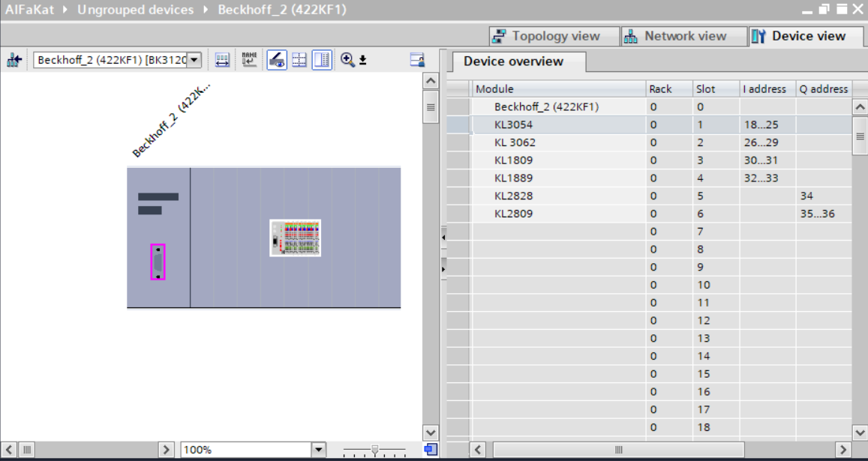This screenshot has width=868, height=461.
Task: Click the magenta PROFIBUS connector port on device
Action: coord(158,262)
